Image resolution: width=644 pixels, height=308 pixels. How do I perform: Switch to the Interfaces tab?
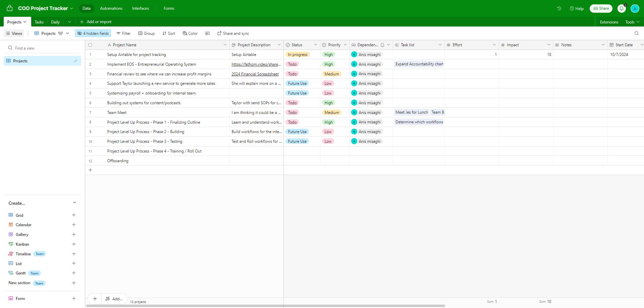tap(140, 8)
